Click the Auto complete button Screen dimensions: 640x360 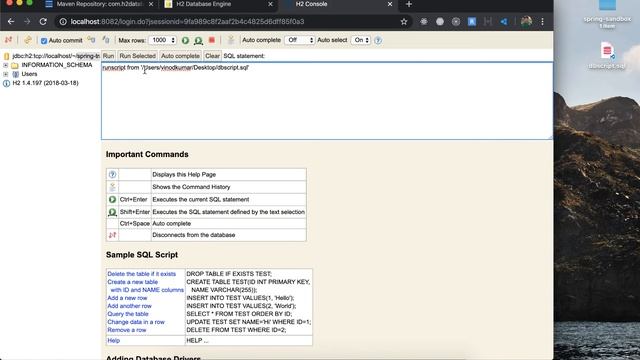coord(180,56)
